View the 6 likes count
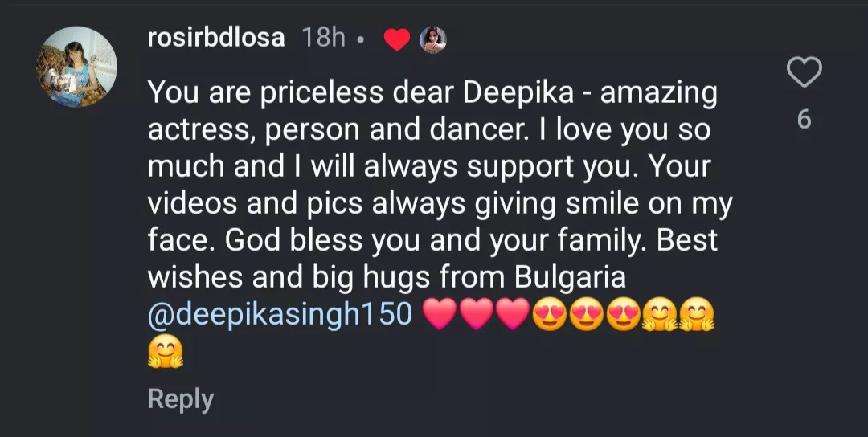The width and height of the screenshot is (868, 437). (x=805, y=120)
